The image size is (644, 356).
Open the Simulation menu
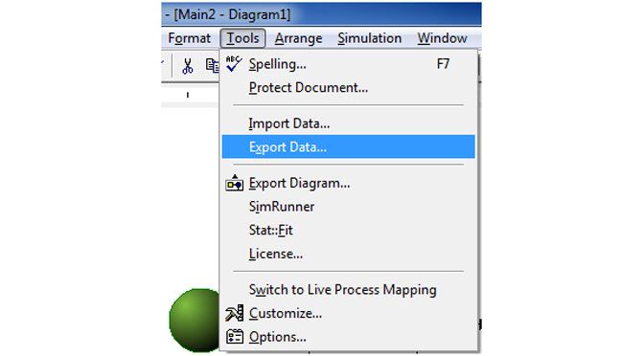point(369,38)
